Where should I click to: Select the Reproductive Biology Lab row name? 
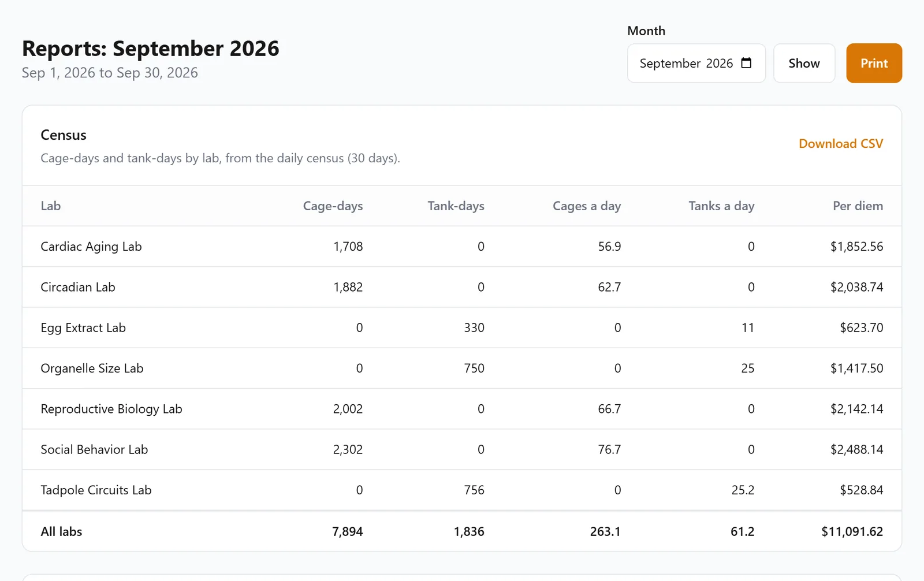(111, 409)
